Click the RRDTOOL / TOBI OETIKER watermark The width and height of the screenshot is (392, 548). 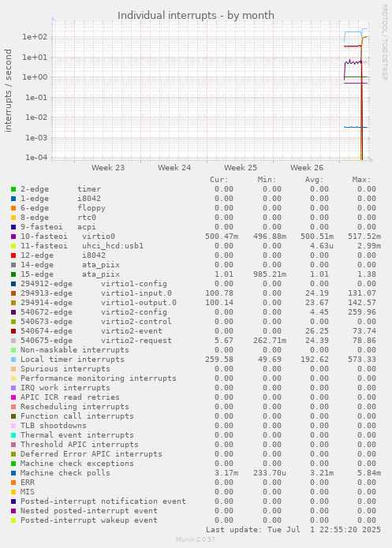(384, 43)
